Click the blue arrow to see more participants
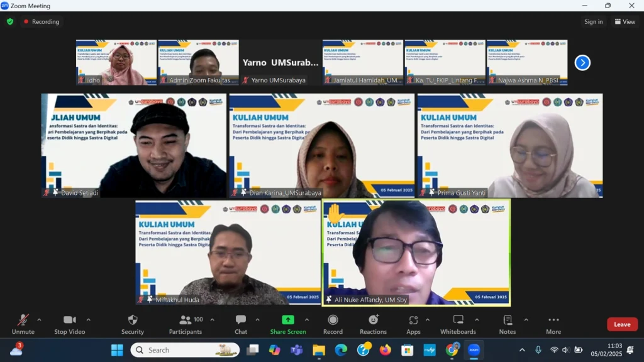The image size is (644, 362). [x=582, y=62]
